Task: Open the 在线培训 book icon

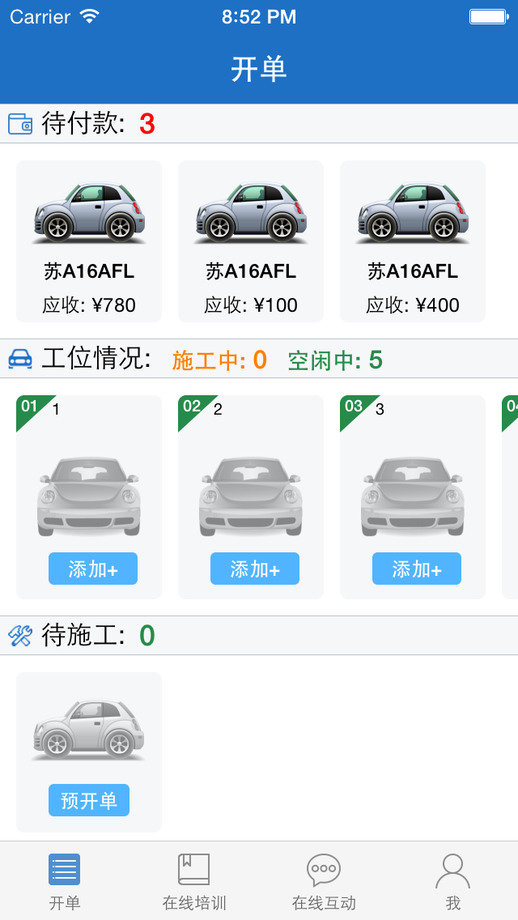Action: 194,869
